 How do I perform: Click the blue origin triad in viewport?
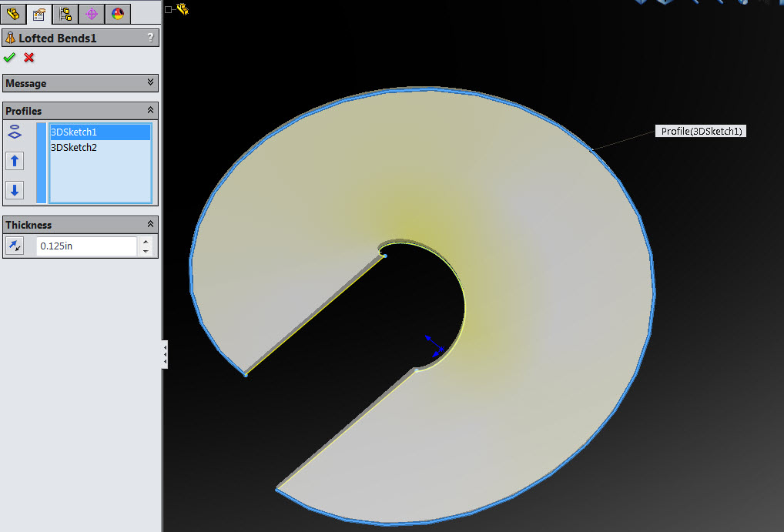[434, 346]
